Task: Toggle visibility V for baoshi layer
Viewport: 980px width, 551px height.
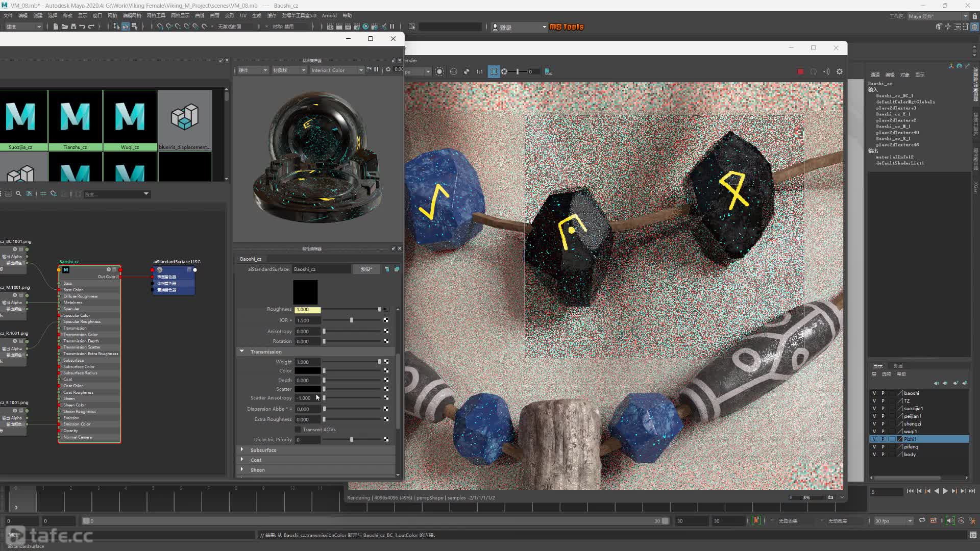Action: 874,393
